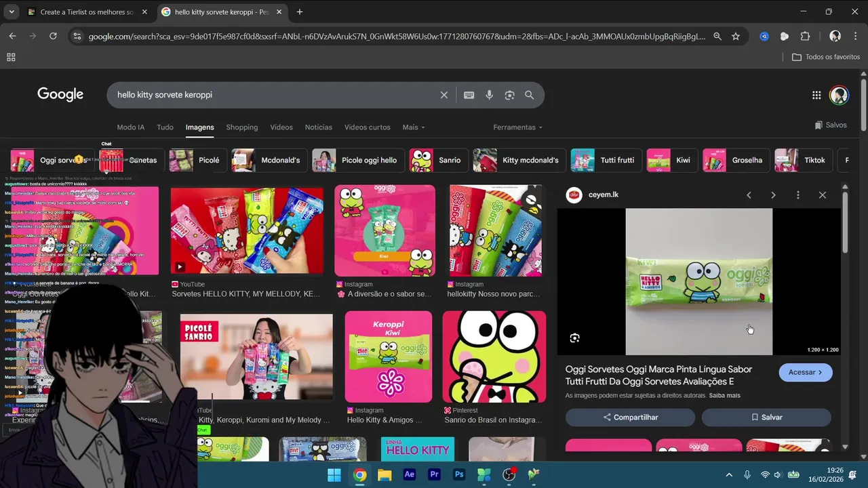Switch to the Tudo results tab

tap(165, 127)
